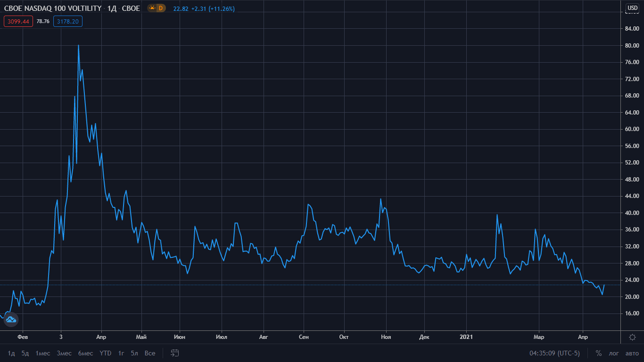
Task: Switch to the YTD range tab
Action: 105,353
